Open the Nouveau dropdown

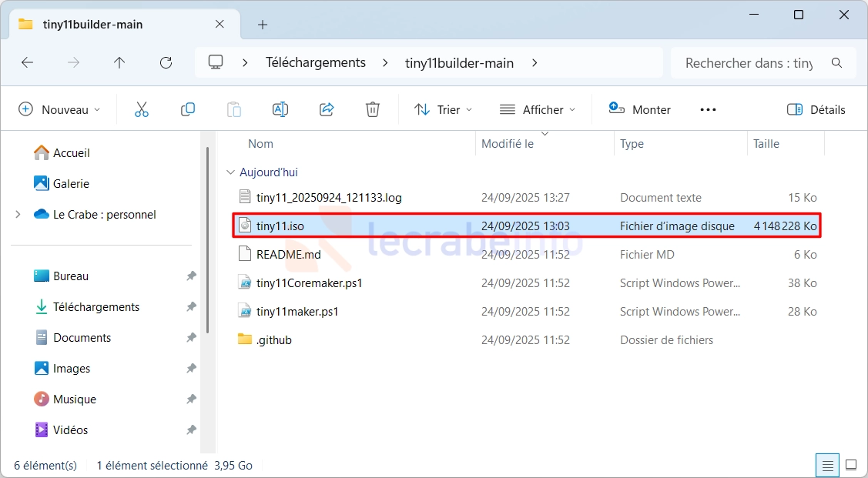pos(60,109)
